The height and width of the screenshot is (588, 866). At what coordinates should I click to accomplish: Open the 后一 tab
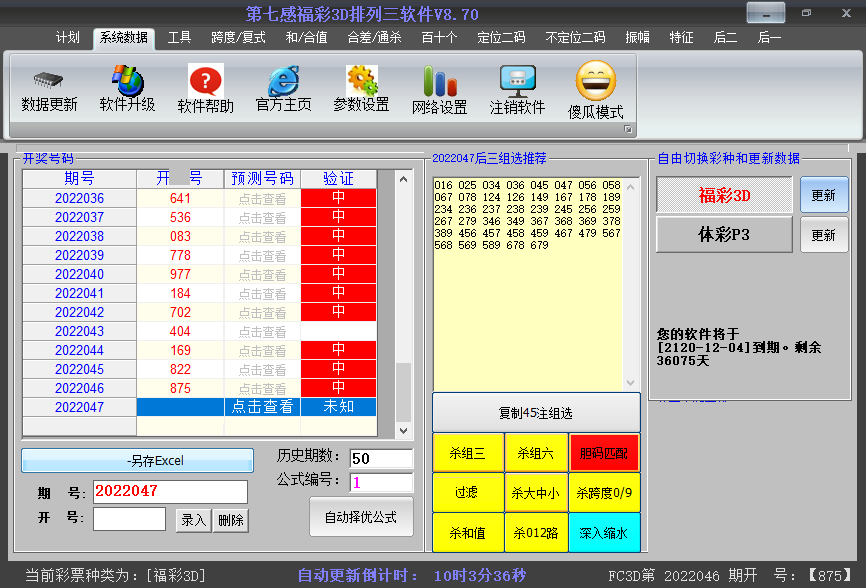tap(769, 38)
